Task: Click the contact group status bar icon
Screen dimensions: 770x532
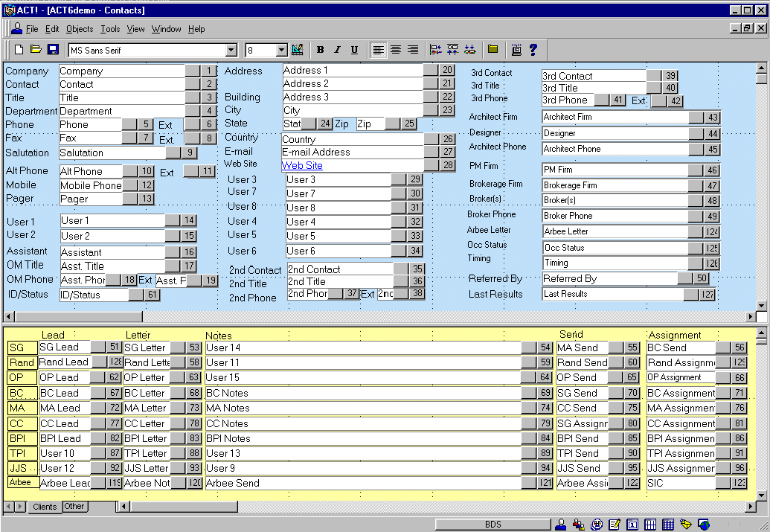Action: pyautogui.click(x=579, y=525)
